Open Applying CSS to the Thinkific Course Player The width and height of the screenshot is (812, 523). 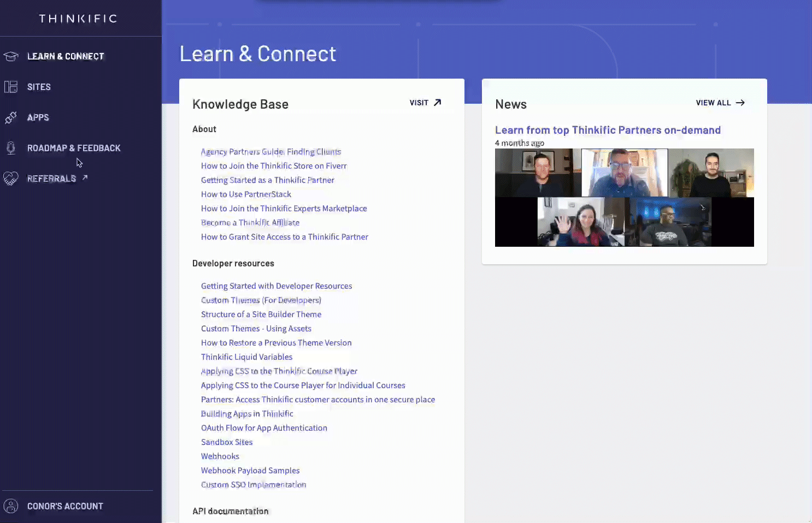279,371
